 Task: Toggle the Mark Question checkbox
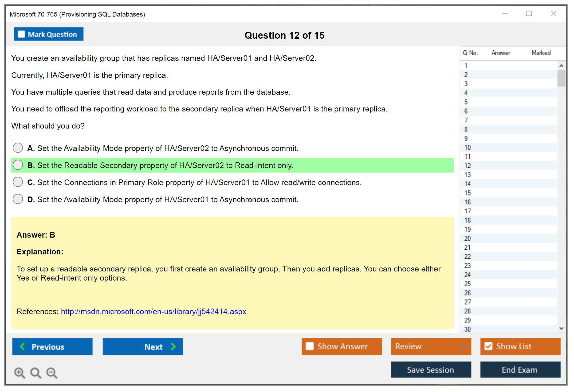[21, 34]
